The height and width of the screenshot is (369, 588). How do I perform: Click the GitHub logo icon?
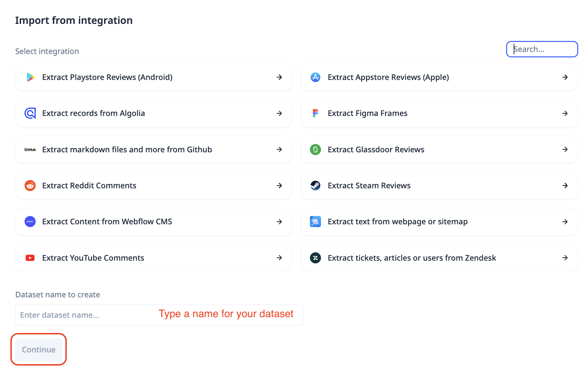tap(30, 150)
